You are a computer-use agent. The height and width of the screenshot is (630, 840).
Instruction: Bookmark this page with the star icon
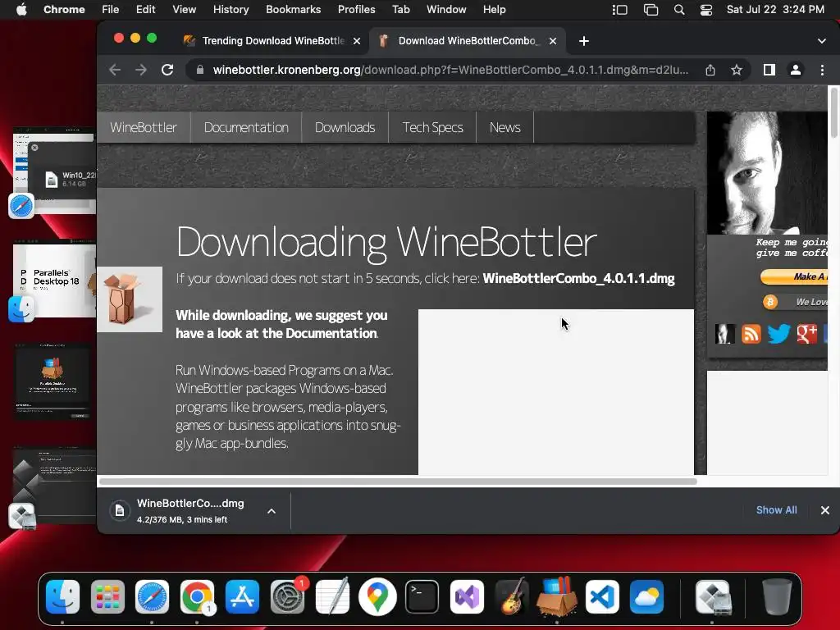[x=737, y=70]
